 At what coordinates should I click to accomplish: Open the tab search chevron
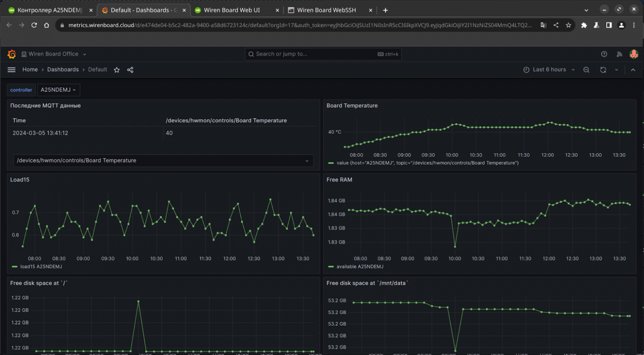coord(586,10)
